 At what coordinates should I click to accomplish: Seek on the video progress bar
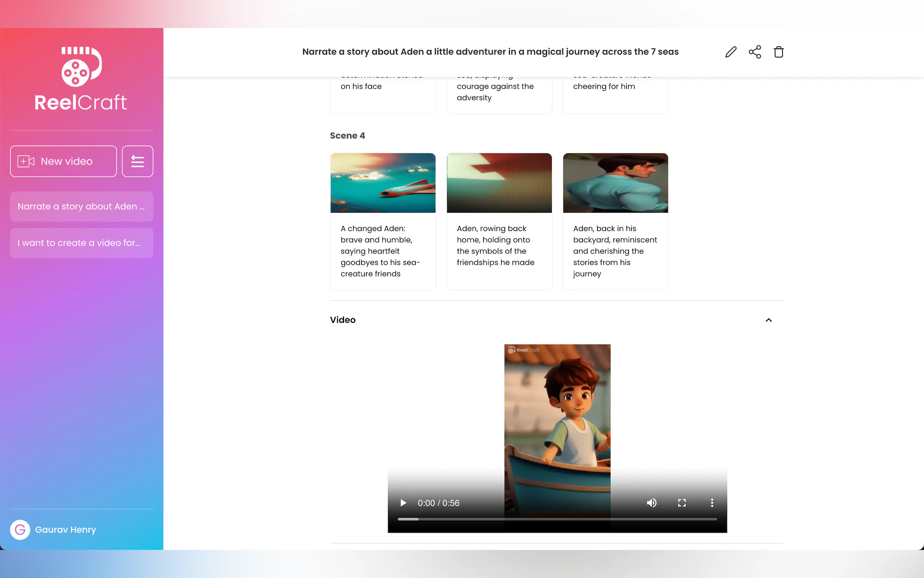point(557,519)
